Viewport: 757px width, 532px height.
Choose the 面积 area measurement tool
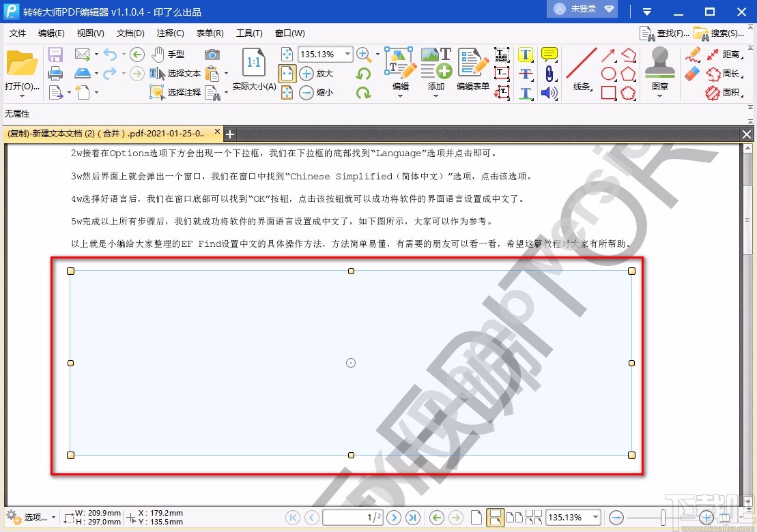[725, 92]
